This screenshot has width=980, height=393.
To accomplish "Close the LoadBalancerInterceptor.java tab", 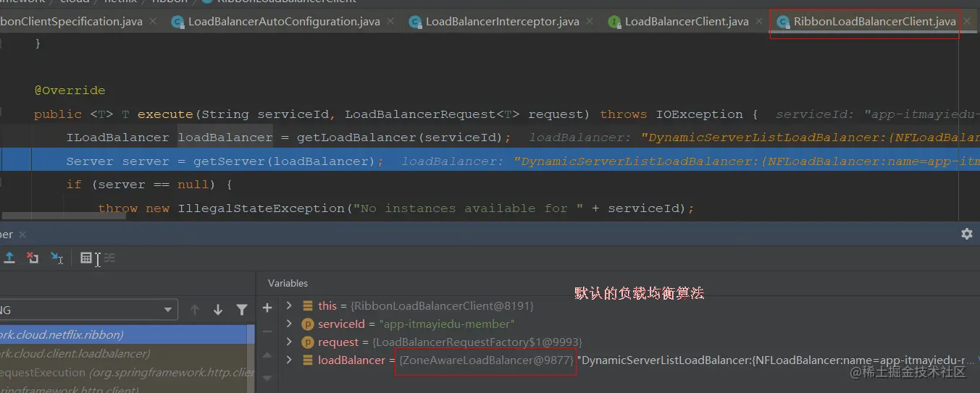I will point(590,22).
